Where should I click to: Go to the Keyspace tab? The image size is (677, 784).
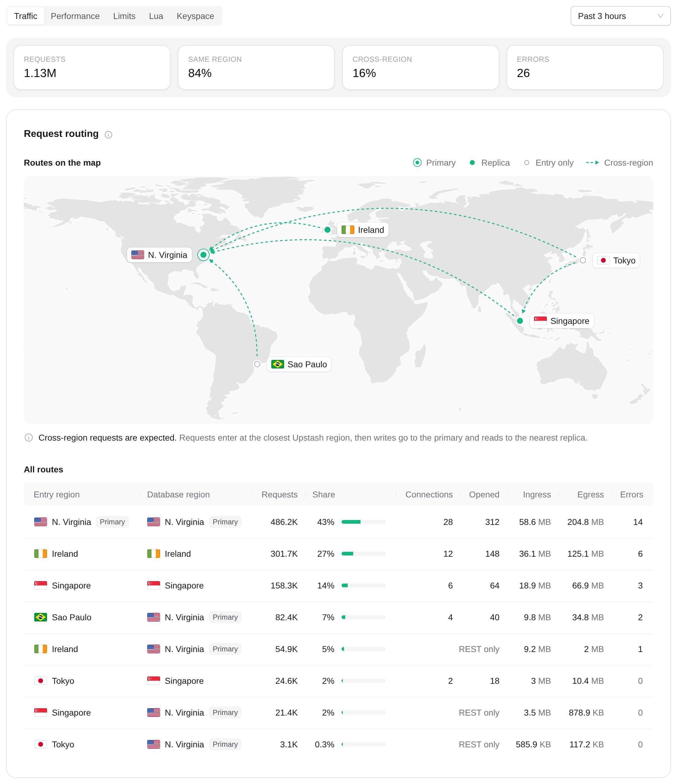195,16
